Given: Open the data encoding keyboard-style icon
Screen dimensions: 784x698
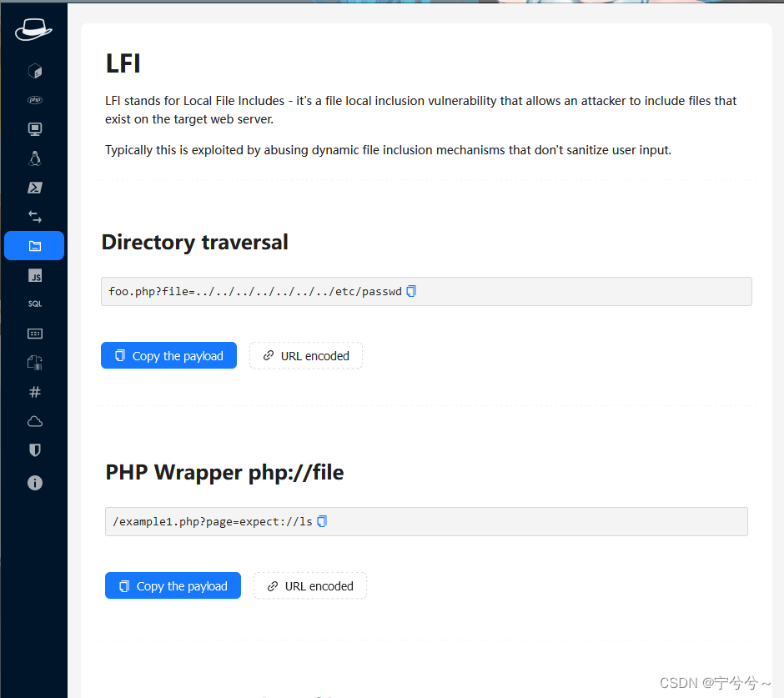Looking at the screenshot, I should point(34,334).
